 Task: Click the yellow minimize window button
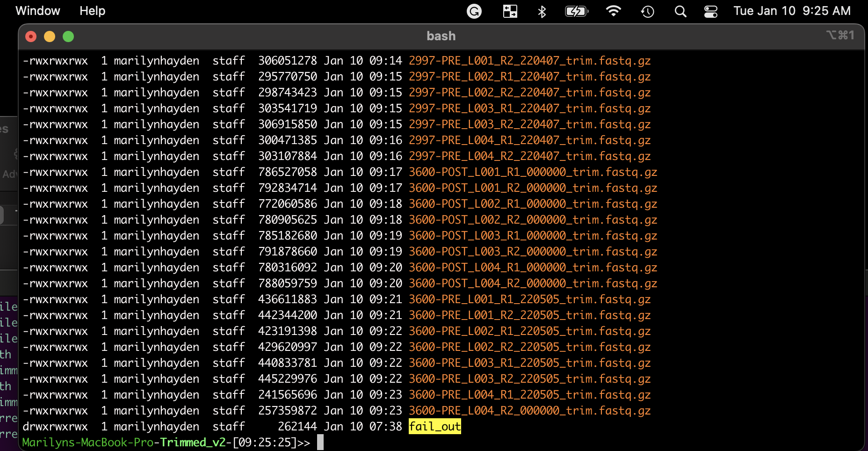pos(50,36)
